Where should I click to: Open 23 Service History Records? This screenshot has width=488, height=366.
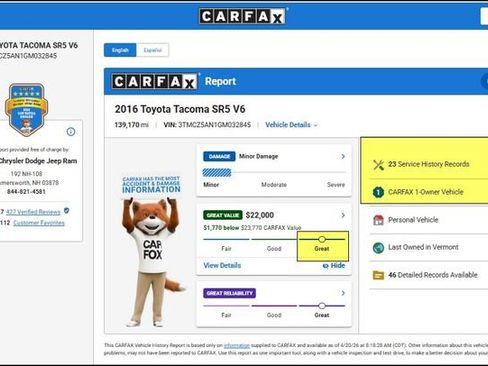[429, 164]
